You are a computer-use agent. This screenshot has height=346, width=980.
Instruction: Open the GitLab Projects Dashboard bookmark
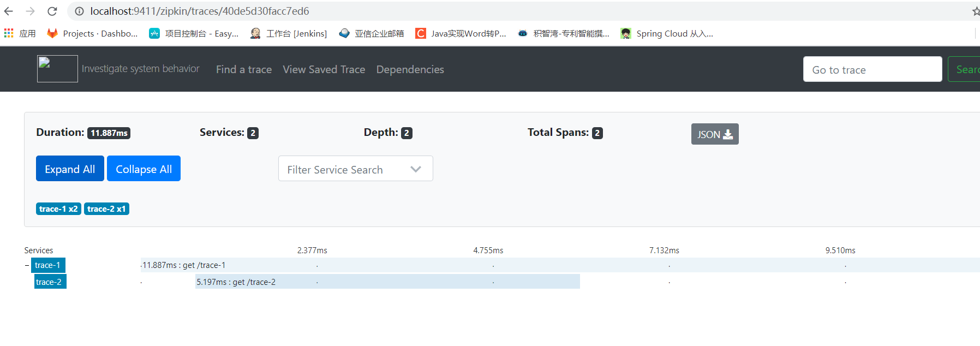92,33
